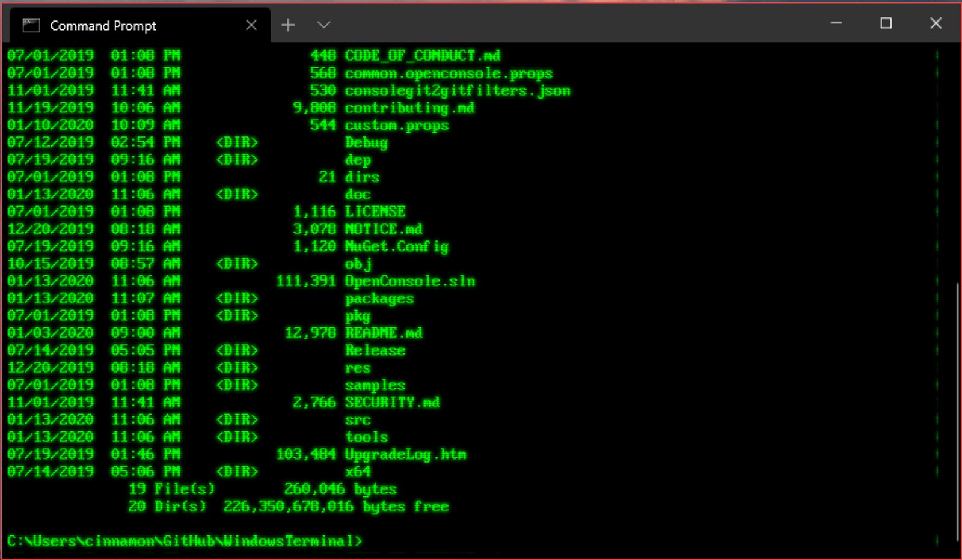Click the UpgradeLog.htm file entry
The height and width of the screenshot is (560, 962).
click(406, 454)
